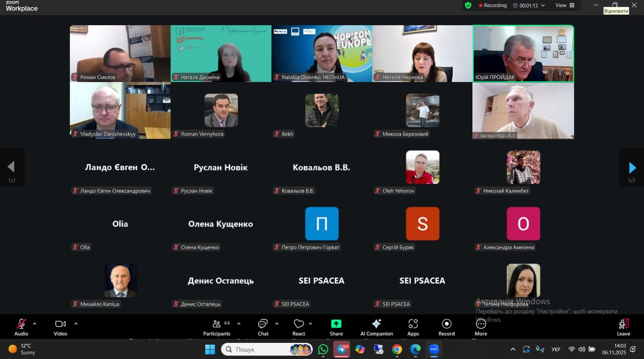Select Юрій ПРОЙДАК's video tile
Screen dimensions: 644x359
point(523,53)
